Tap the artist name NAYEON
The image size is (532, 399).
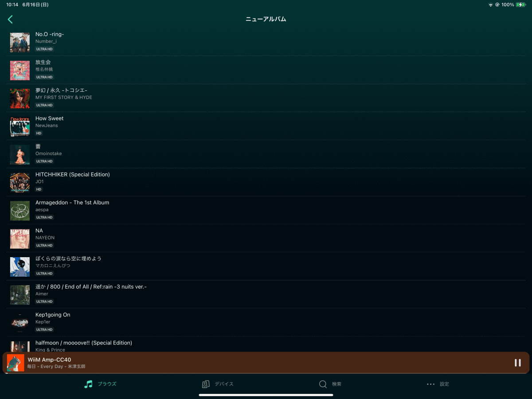tap(45, 238)
